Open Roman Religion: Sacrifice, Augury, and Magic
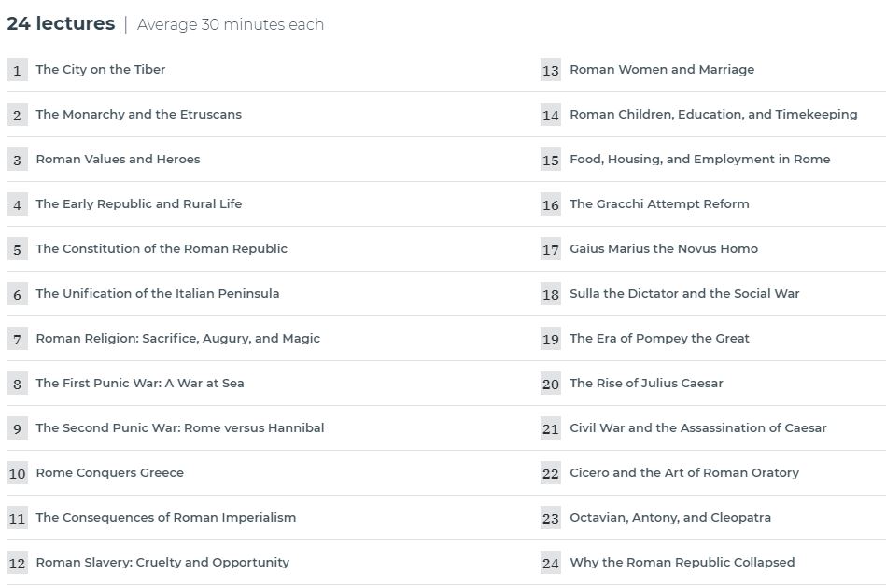The width and height of the screenshot is (886, 588). tap(178, 339)
